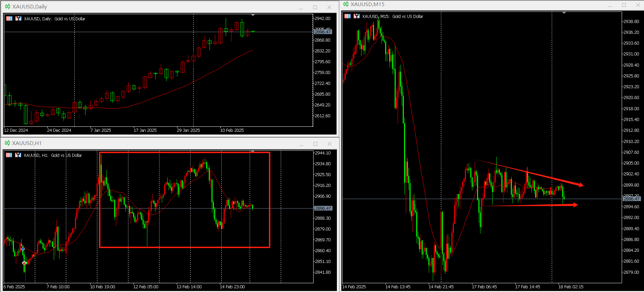Click 2944.10 on the H1 price scale
The image size is (644, 292).
(x=323, y=153)
